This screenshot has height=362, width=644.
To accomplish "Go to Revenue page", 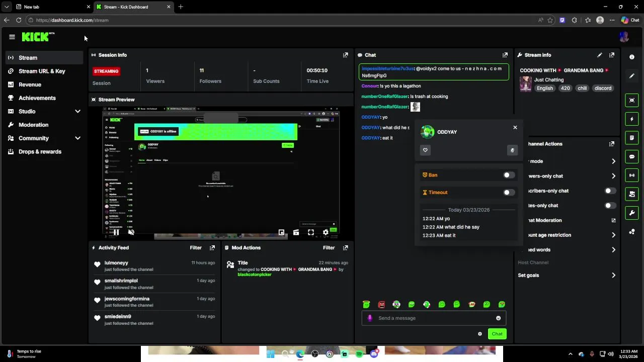I will pyautogui.click(x=44, y=84).
